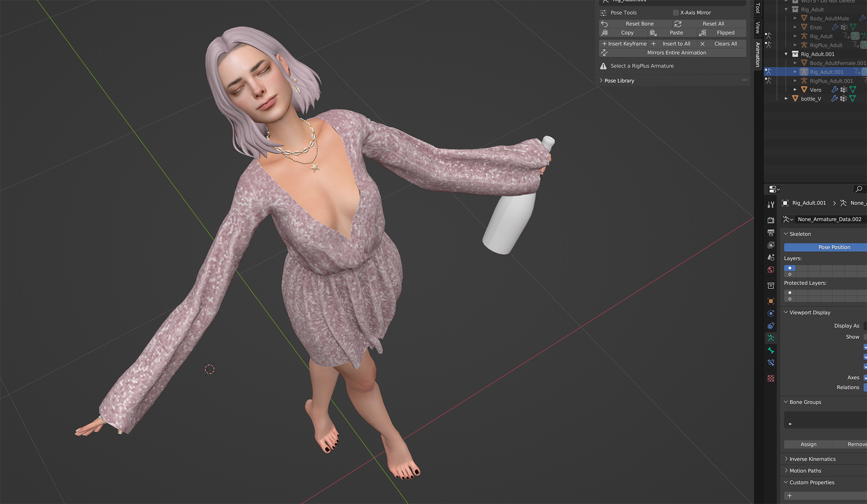Expand the Inverse Kinematics panel
The height and width of the screenshot is (504, 867).
786,459
